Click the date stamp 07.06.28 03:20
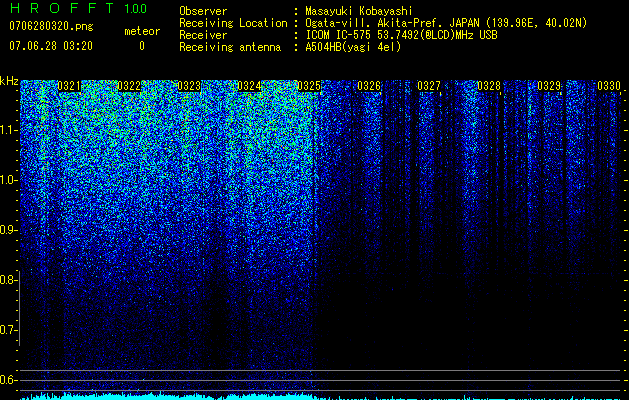This screenshot has width=629, height=400. click(x=51, y=46)
